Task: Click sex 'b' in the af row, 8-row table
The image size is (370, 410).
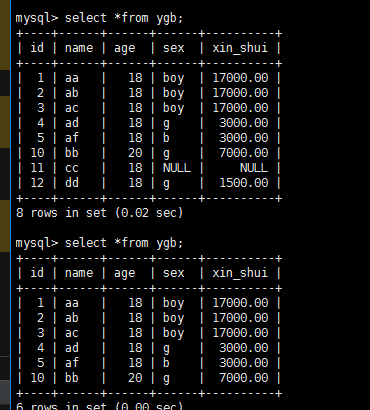Action: (x=166, y=138)
